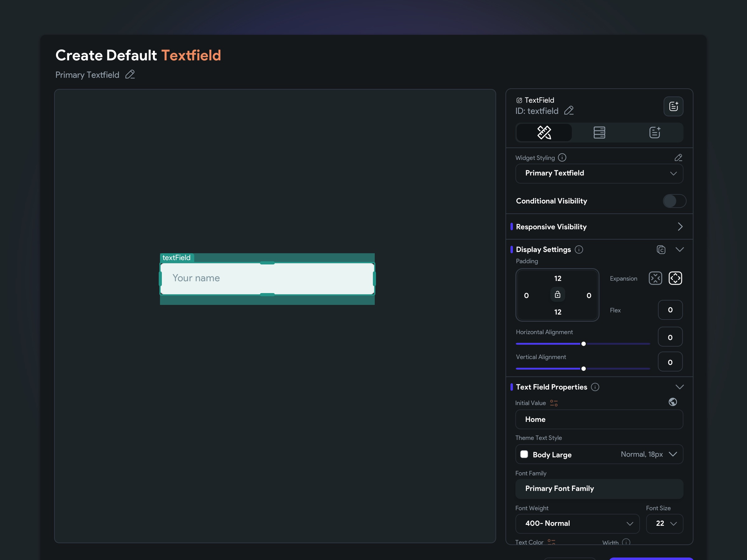Unlock the linked padding values lock icon
Screen dimensions: 747x560
pyautogui.click(x=557, y=294)
